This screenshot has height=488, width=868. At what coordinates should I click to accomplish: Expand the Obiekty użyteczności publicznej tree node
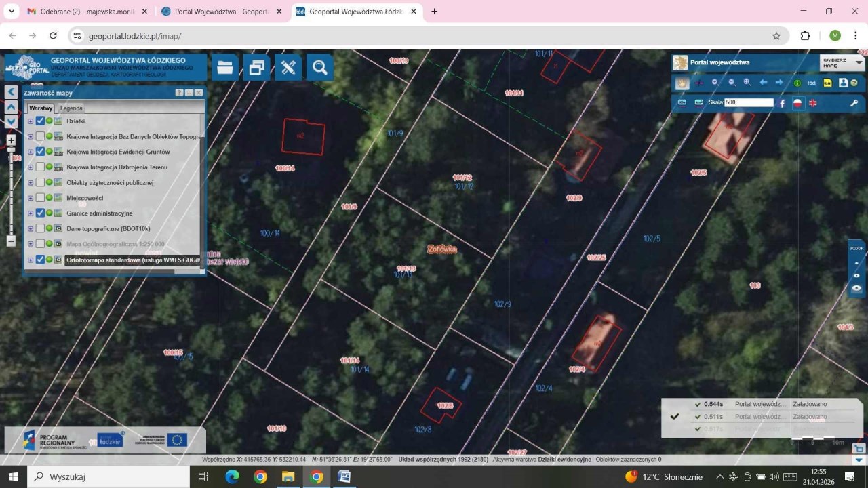[x=31, y=182]
